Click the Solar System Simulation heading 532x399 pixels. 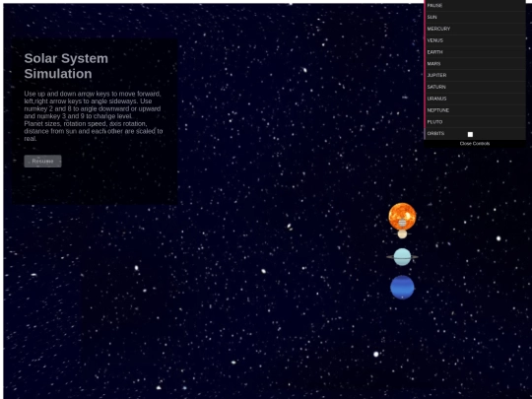pos(66,66)
